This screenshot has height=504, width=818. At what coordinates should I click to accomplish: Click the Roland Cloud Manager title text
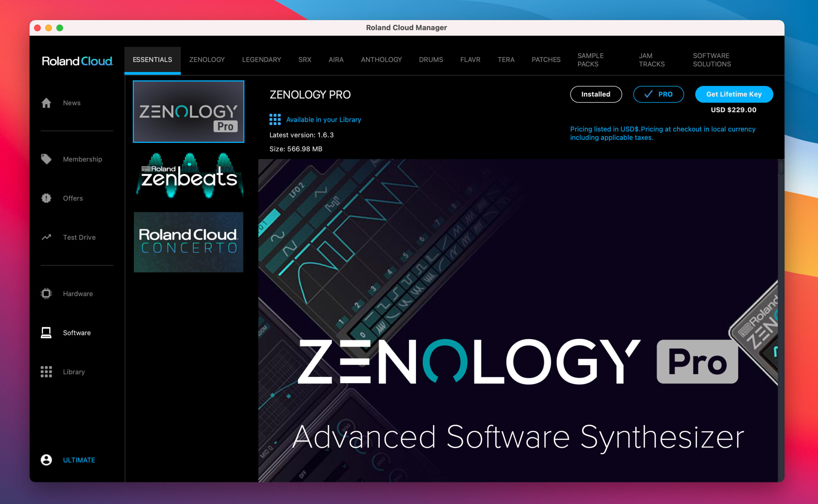[406, 28]
